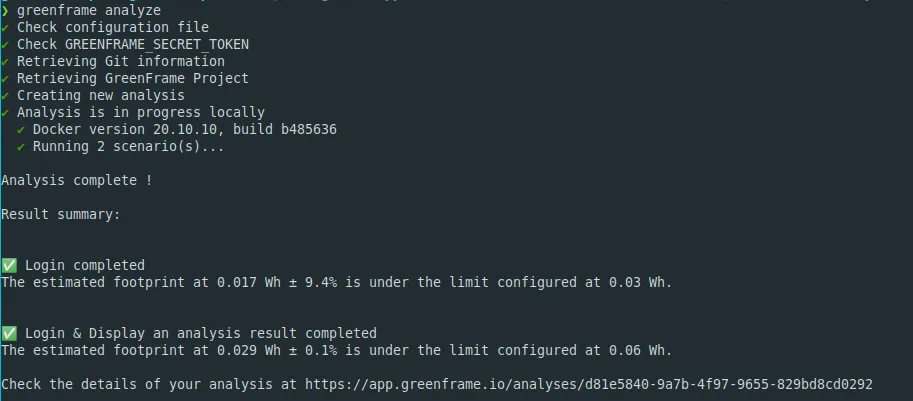Select the checkmark beside "Retrieving GreenFrame Project"

(5, 78)
